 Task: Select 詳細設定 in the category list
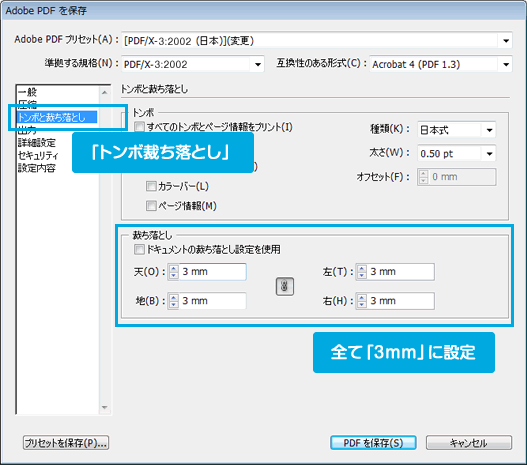[37, 142]
